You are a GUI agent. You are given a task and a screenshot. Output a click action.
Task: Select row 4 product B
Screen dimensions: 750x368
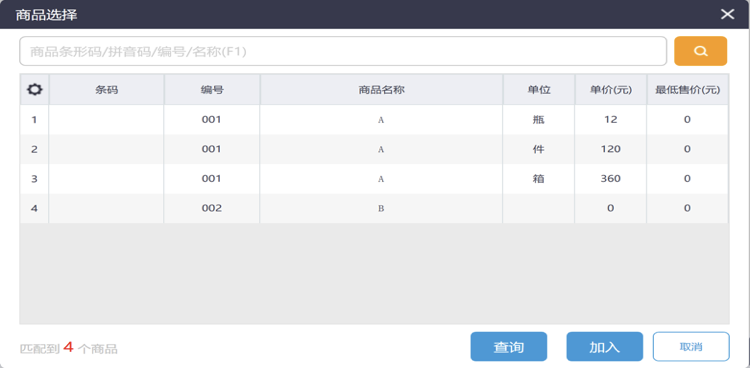375,209
